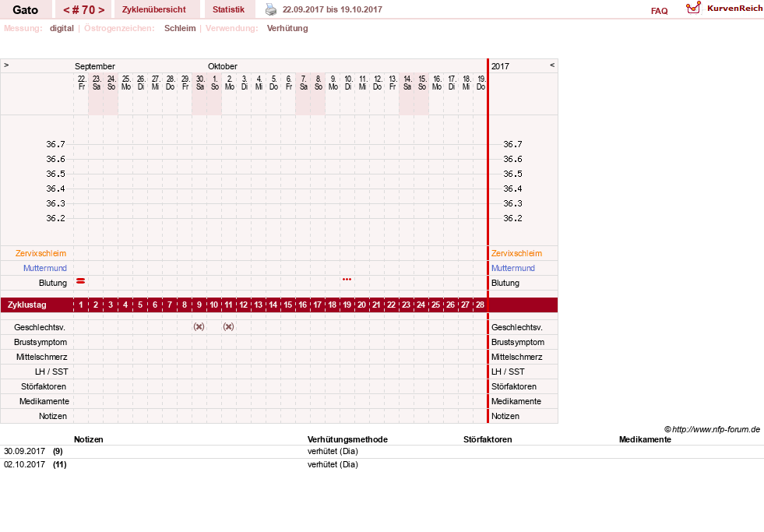Image resolution: width=764 pixels, height=532 pixels.
Task: Click the left 36.7 temperature label
Action: (55, 144)
